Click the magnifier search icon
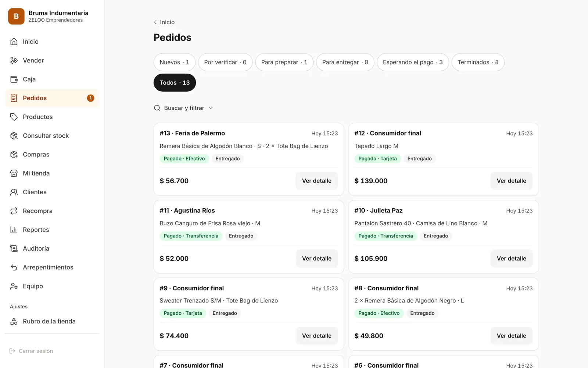The image size is (588, 368). (157, 108)
